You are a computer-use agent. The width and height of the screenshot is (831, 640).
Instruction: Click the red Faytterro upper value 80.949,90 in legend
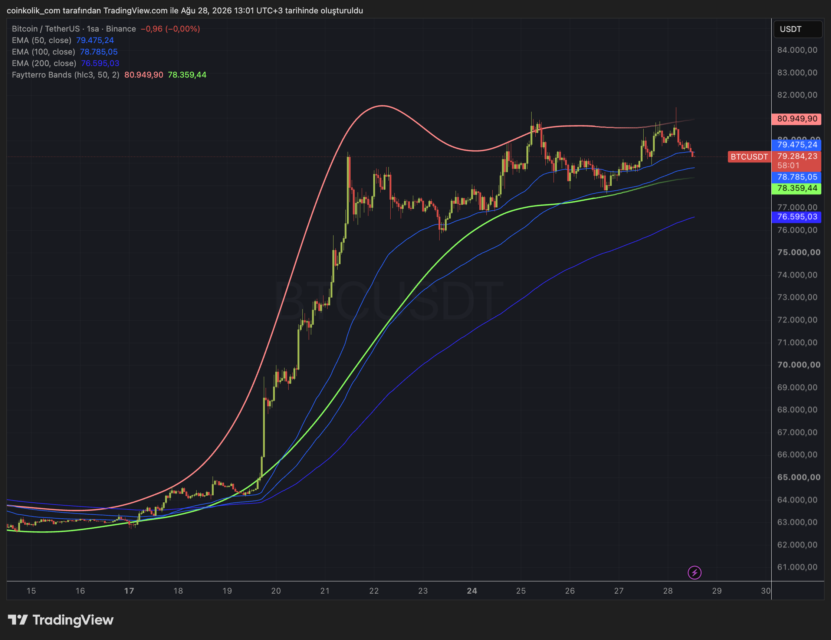pos(144,75)
